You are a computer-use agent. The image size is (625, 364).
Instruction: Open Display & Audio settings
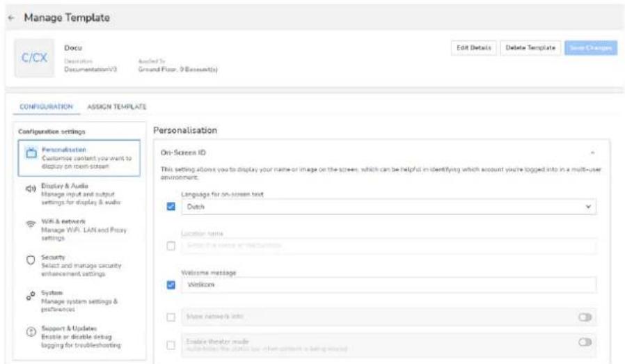tap(79, 193)
